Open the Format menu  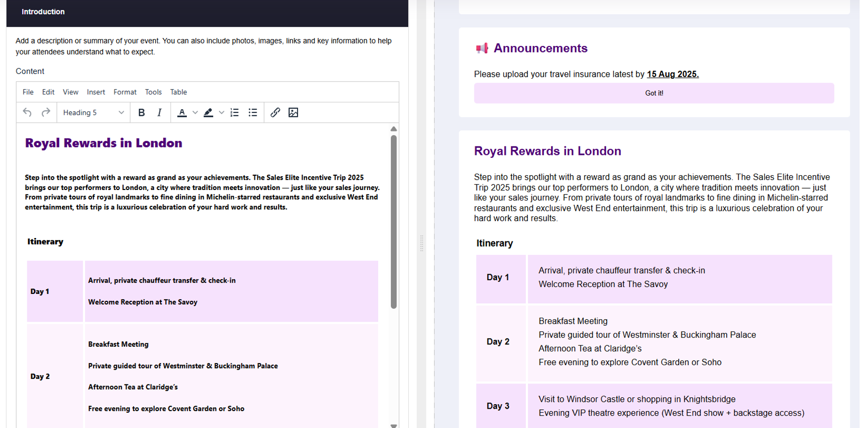click(125, 92)
